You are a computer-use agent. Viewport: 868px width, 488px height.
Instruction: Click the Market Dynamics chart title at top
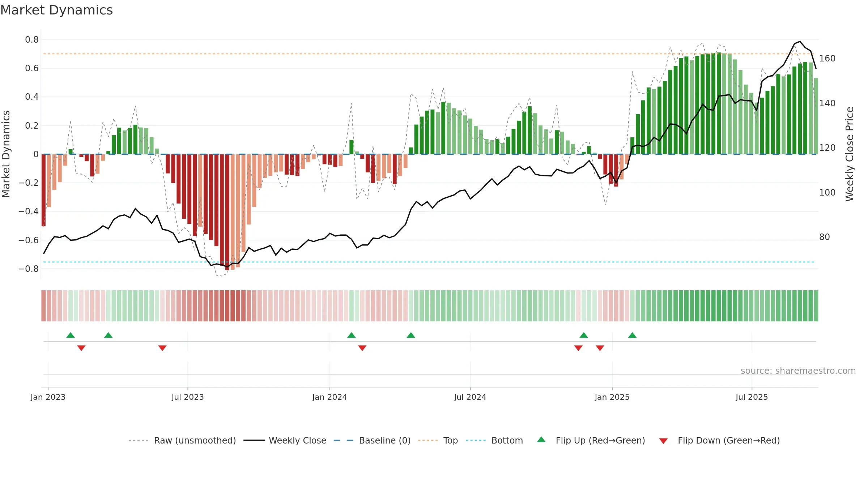[x=56, y=10]
